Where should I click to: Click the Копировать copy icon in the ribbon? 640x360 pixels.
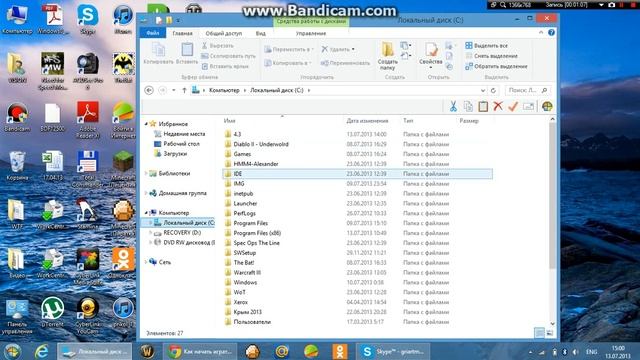click(158, 50)
